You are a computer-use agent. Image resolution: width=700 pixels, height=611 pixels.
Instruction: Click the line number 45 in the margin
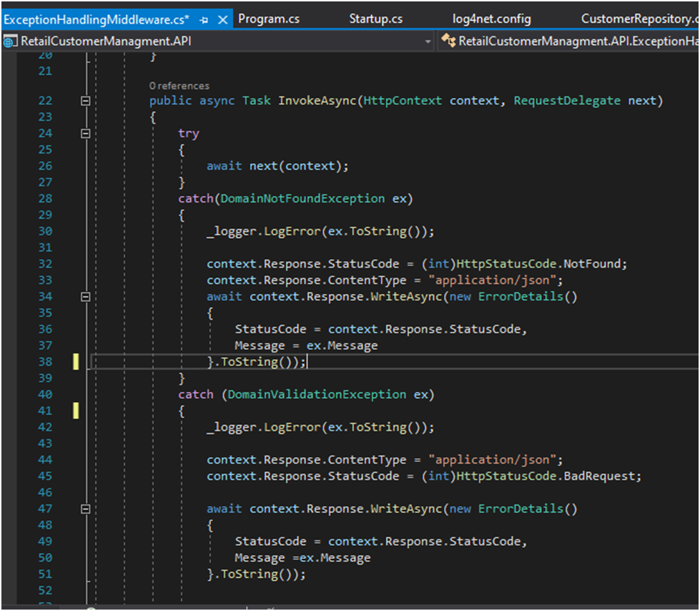click(44, 476)
